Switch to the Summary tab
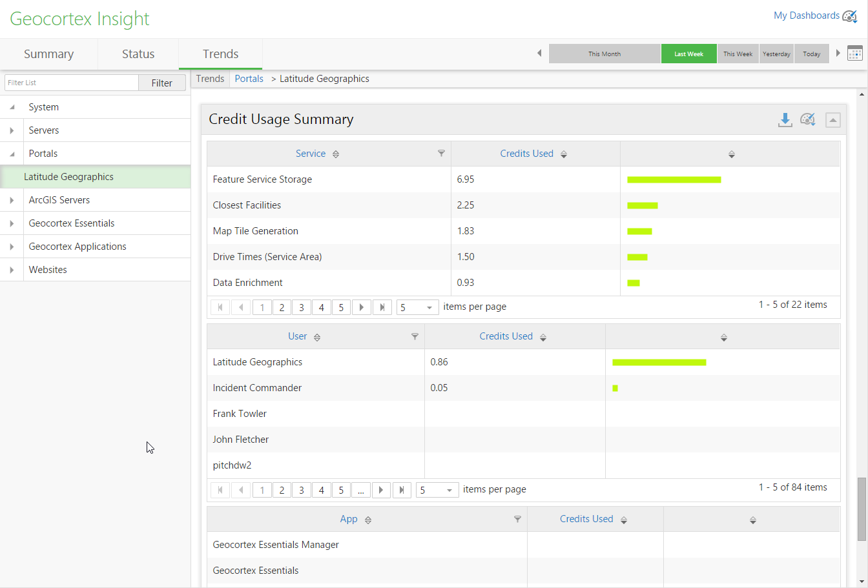The width and height of the screenshot is (868, 588). click(49, 54)
